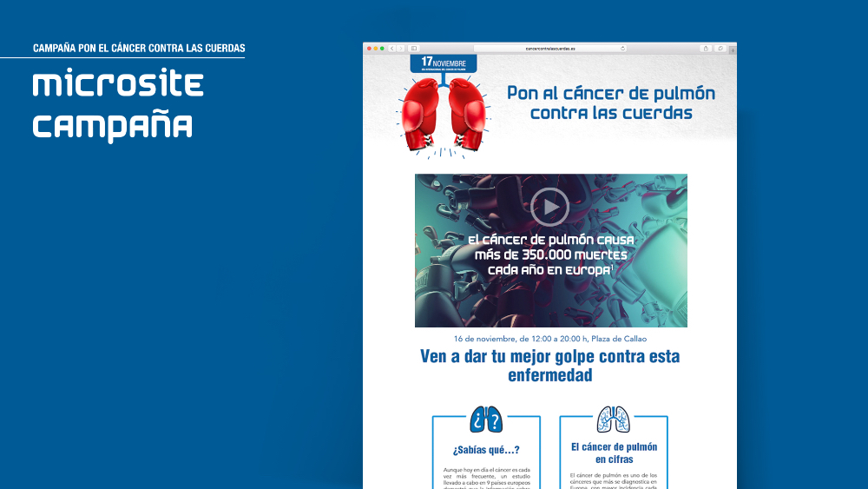
Task: Maximize the Safari window with green button
Action: (x=382, y=49)
